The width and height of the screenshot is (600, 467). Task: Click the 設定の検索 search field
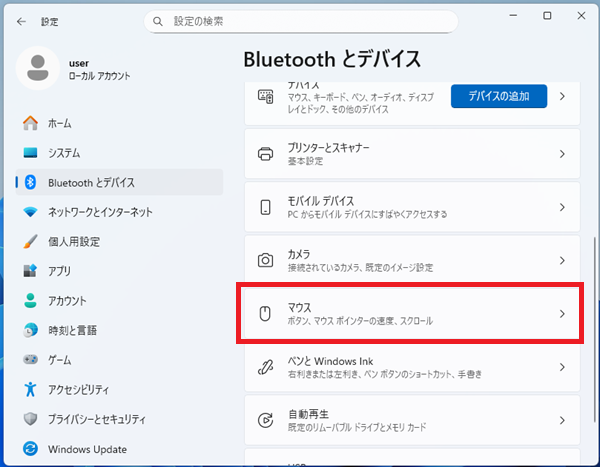(301, 21)
